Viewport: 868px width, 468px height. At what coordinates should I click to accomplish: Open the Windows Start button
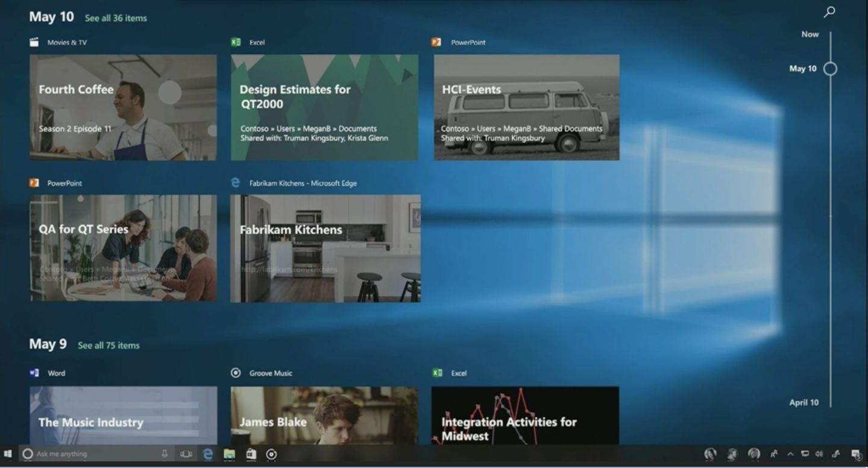[8, 454]
